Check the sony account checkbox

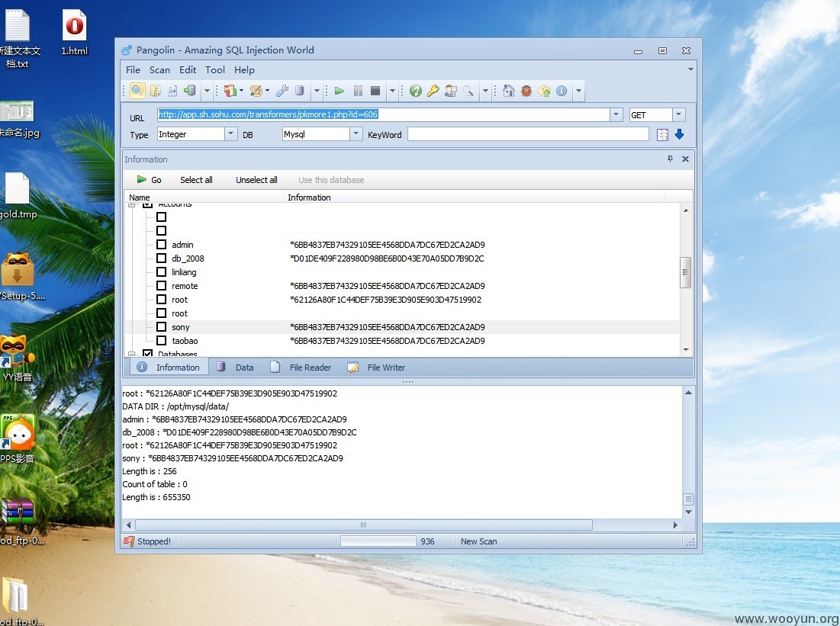[161, 326]
